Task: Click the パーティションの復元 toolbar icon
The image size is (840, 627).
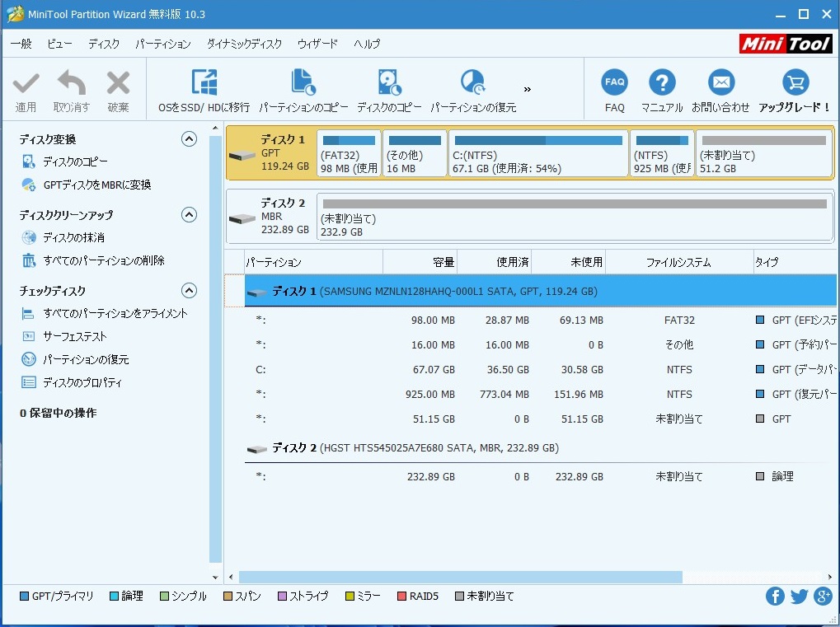Action: click(x=473, y=82)
